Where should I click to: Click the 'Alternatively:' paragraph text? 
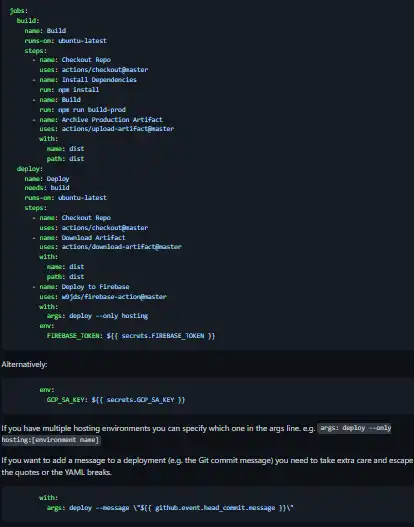[25, 364]
